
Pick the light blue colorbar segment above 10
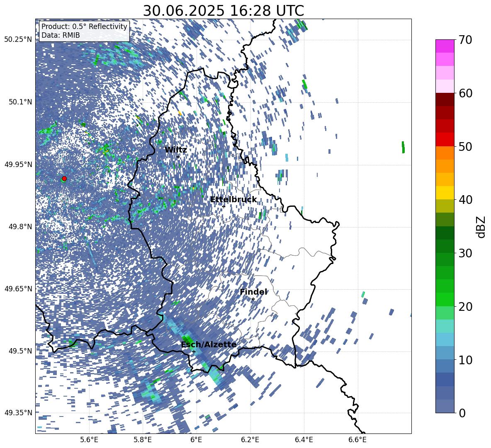coord(445,339)
